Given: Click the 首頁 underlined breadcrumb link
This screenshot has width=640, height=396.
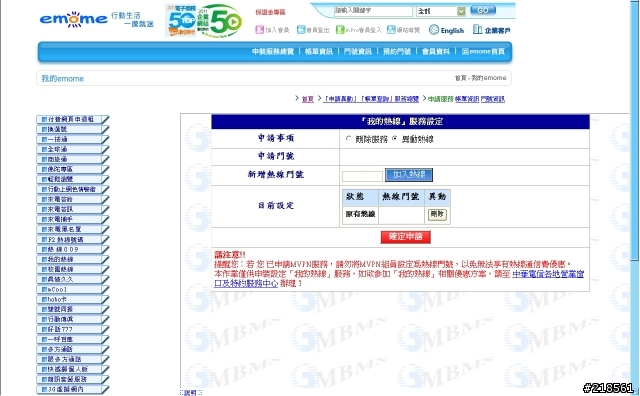Looking at the screenshot, I should [x=307, y=99].
